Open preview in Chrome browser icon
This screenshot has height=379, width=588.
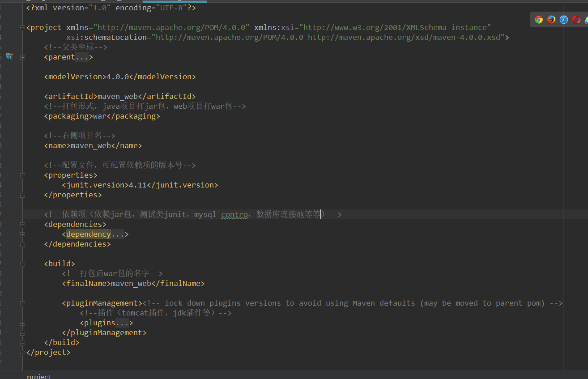point(539,20)
